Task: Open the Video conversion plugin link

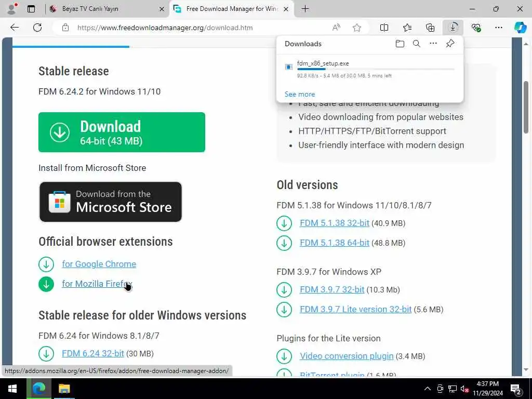Action: point(347,356)
